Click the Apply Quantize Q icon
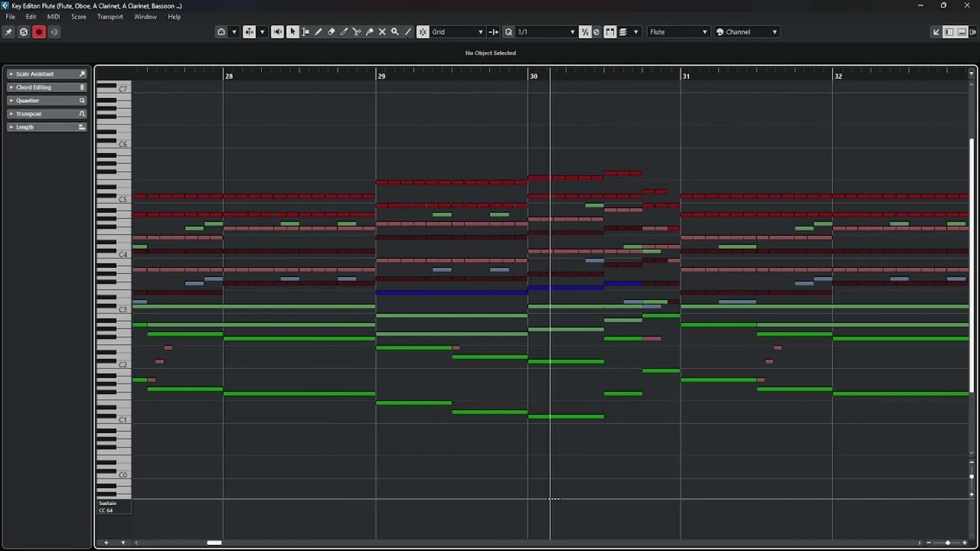This screenshot has height=551, width=980. click(x=508, y=31)
